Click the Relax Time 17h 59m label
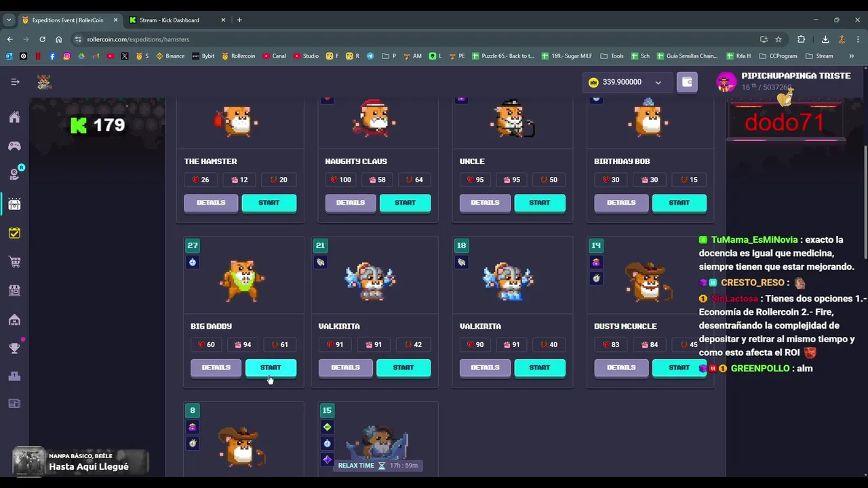This screenshot has width=868, height=488. (x=378, y=466)
